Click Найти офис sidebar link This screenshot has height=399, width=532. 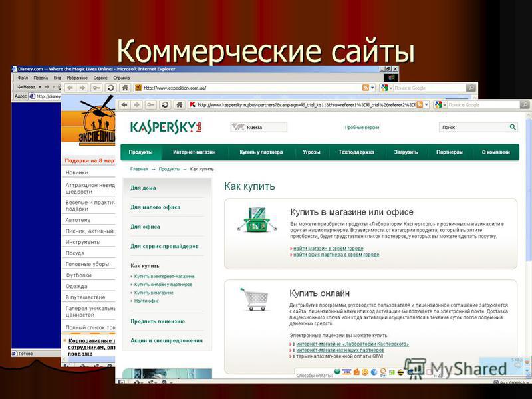pos(146,301)
